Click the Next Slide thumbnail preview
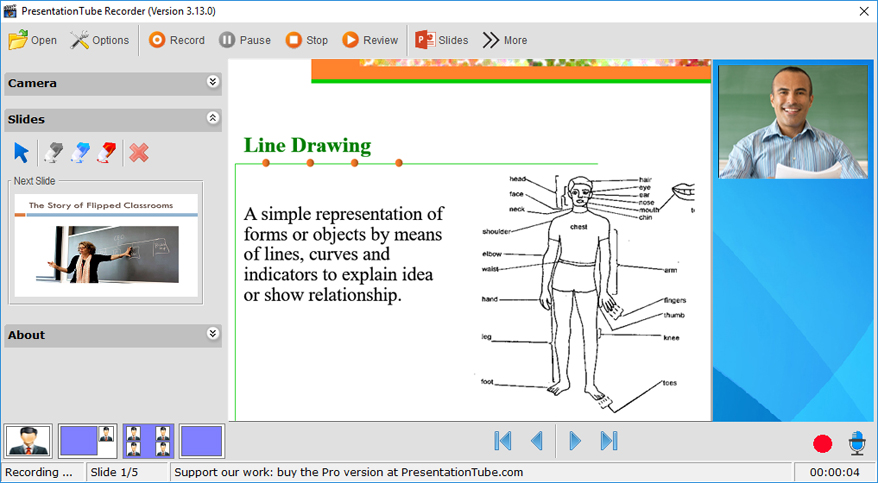 tap(105, 241)
